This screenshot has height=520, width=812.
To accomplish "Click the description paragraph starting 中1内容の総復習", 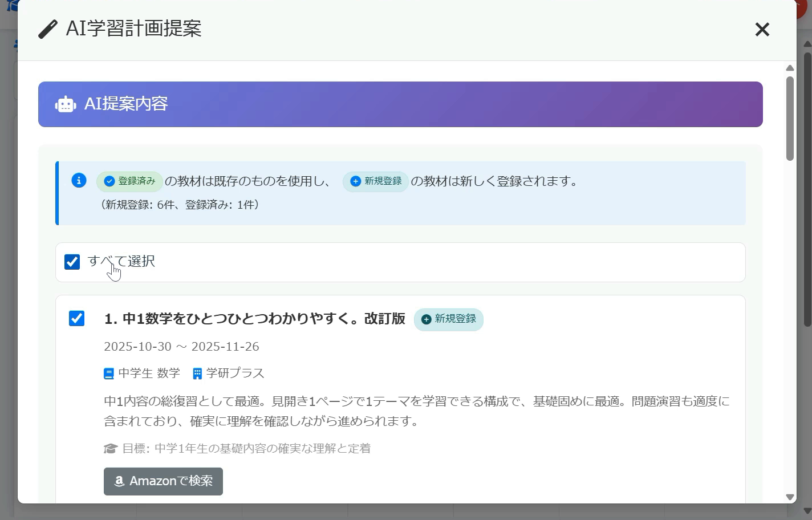I will pyautogui.click(x=417, y=411).
